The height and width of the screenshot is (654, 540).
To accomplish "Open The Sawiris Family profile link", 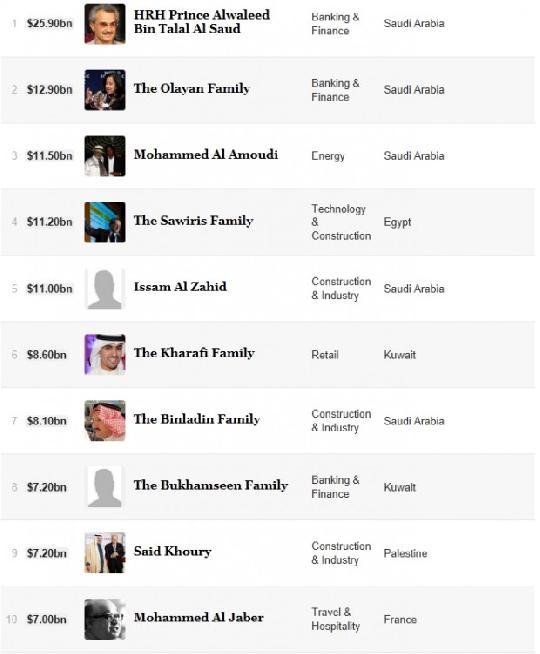I will pos(193,221).
